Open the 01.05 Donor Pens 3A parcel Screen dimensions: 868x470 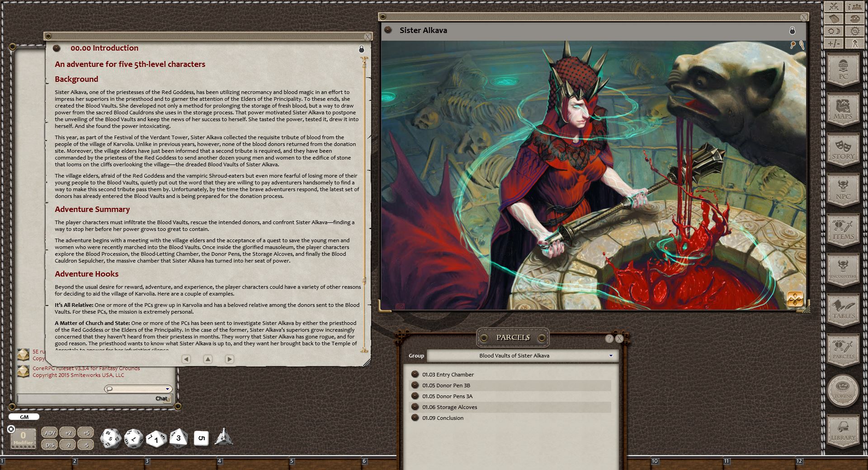(510, 396)
